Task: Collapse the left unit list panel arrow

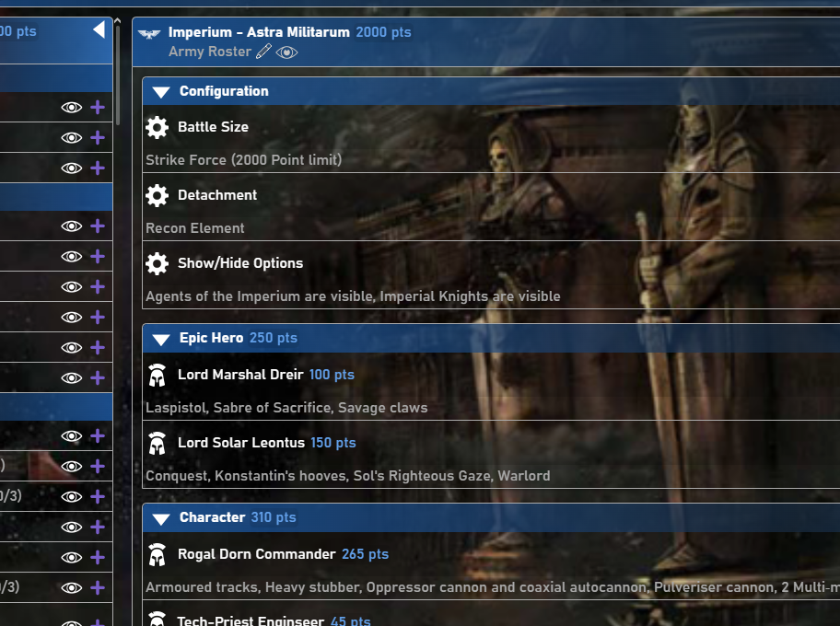Action: coord(99,29)
